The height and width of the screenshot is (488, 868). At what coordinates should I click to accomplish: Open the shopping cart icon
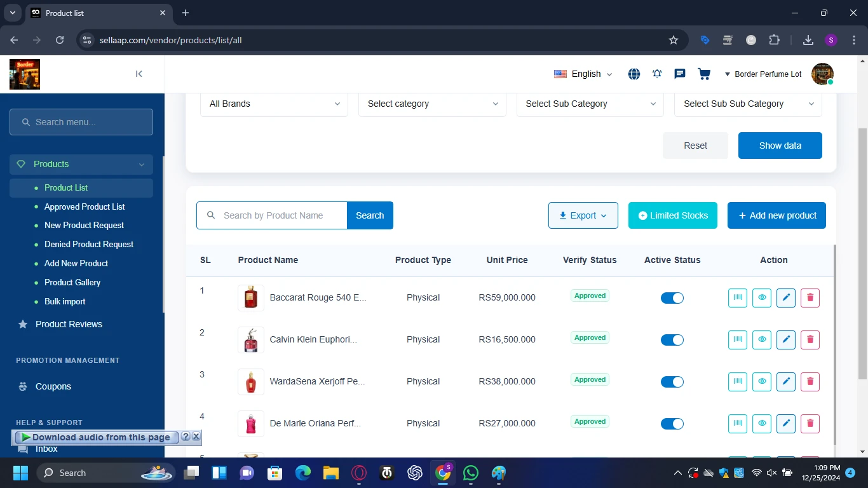[704, 74]
